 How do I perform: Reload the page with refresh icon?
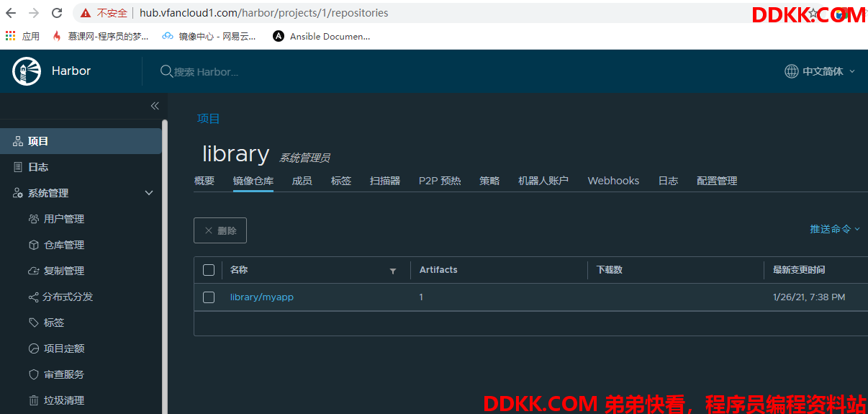56,13
